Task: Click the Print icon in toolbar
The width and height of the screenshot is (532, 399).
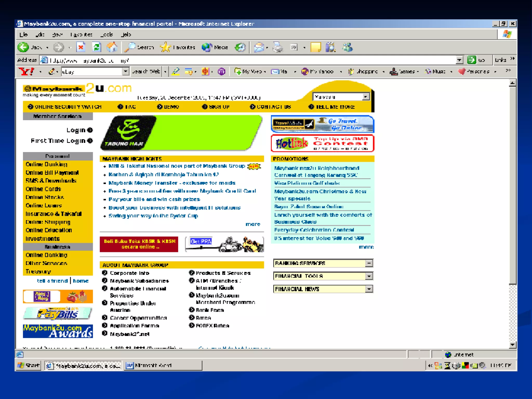Action: coord(278,47)
